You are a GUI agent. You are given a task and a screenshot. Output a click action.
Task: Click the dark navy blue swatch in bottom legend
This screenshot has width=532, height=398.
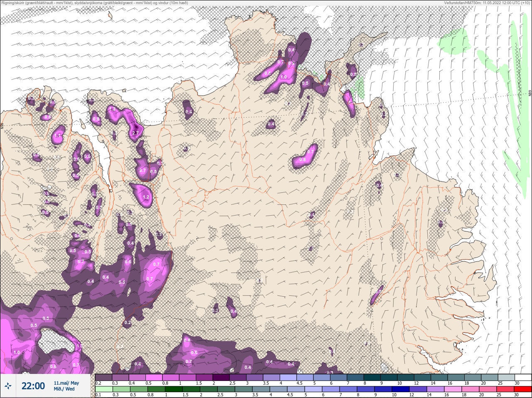pyautogui.click(x=400, y=389)
